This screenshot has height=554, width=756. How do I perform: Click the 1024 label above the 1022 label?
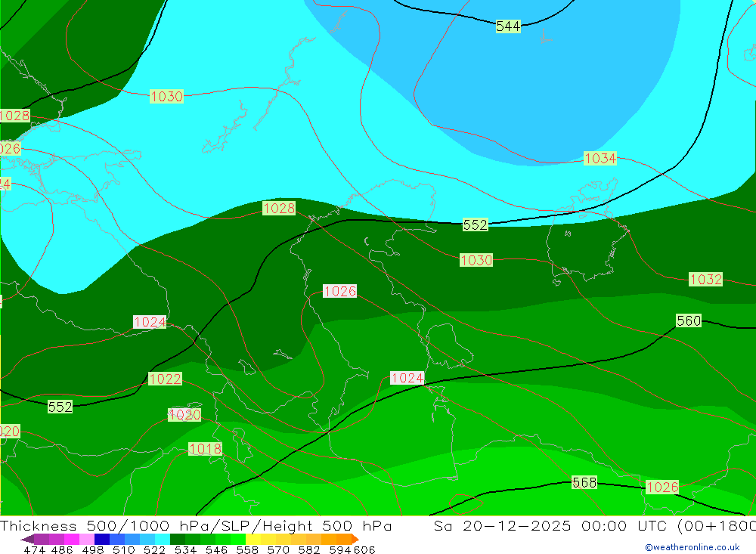click(150, 322)
